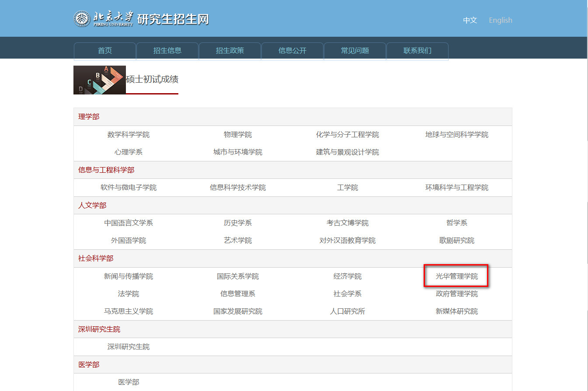The width and height of the screenshot is (588, 391).
Task: Click the 医学部 link at the bottom
Action: (x=129, y=382)
